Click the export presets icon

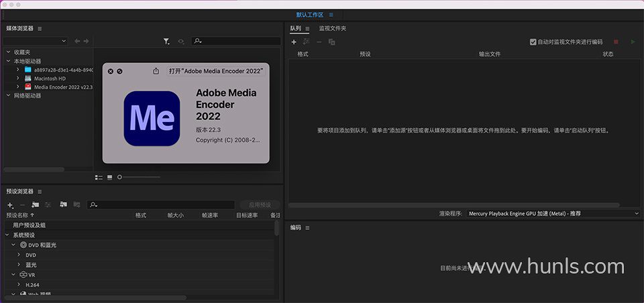click(76, 204)
